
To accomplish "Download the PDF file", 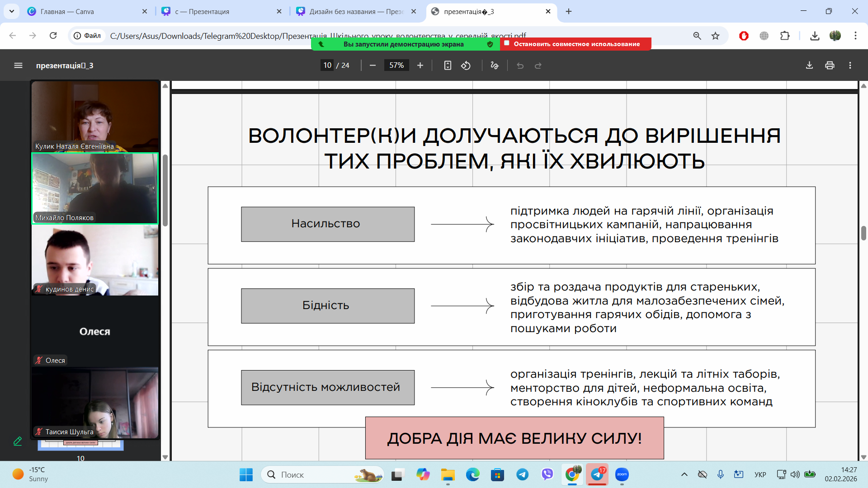I will [x=809, y=66].
